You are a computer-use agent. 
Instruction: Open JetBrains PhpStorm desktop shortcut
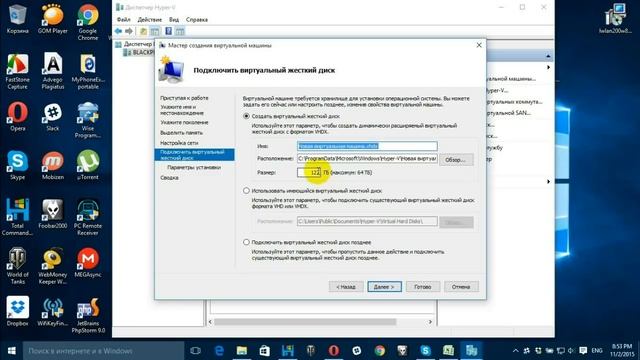[88, 315]
